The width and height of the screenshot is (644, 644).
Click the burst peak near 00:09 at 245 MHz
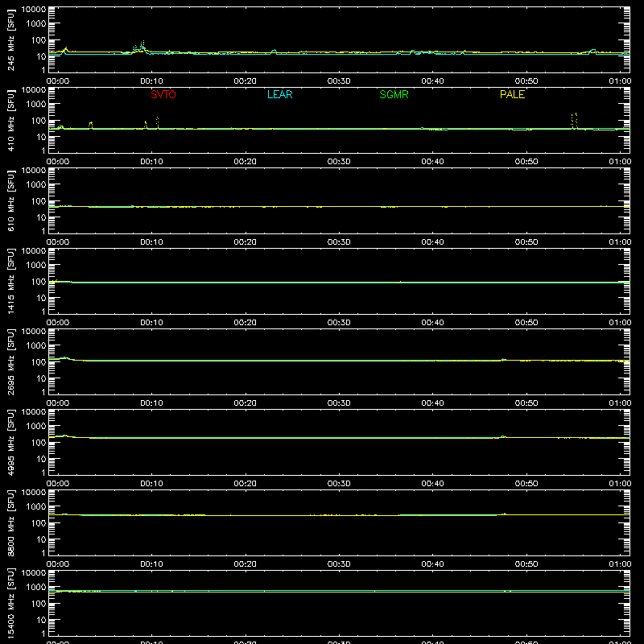tap(142, 45)
